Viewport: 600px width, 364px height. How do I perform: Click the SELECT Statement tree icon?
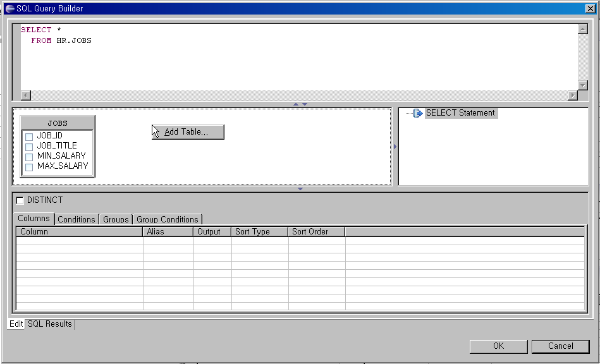[x=417, y=113]
